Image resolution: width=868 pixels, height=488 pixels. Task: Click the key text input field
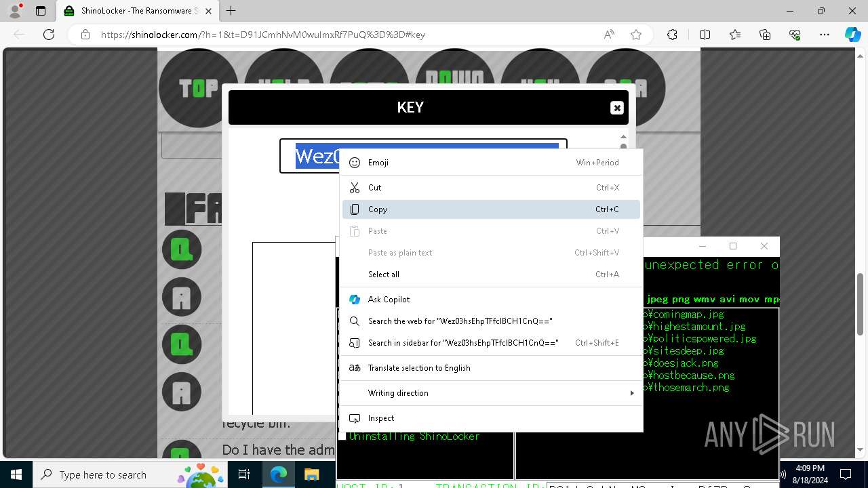coord(423,156)
